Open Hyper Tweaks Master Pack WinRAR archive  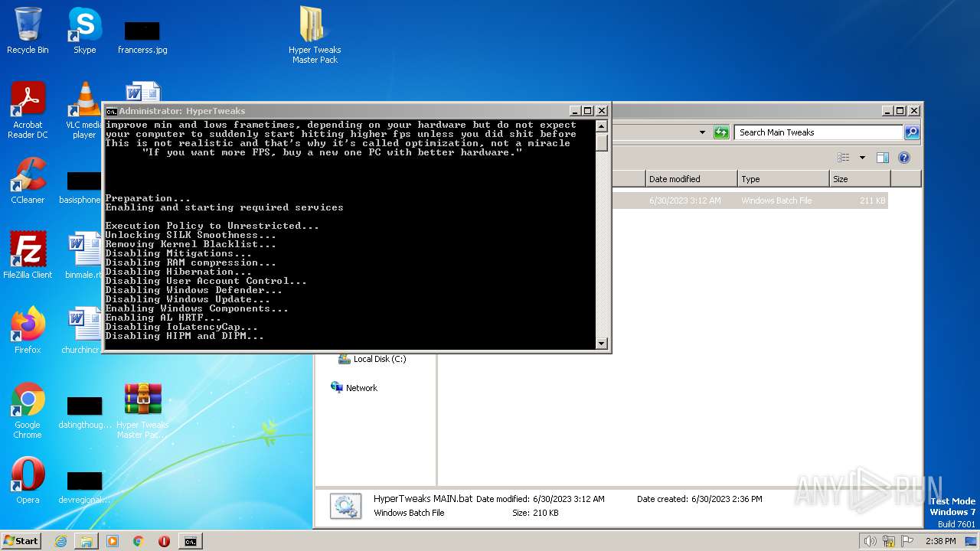click(x=142, y=410)
